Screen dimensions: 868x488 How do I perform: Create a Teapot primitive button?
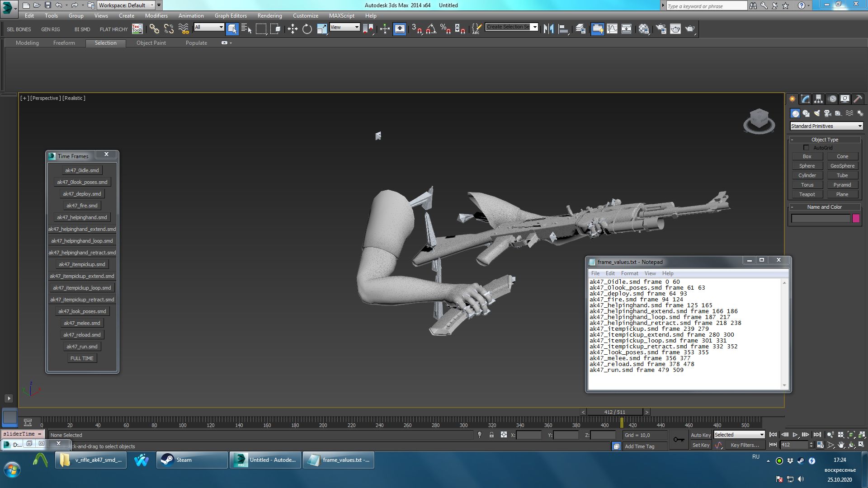click(x=807, y=194)
